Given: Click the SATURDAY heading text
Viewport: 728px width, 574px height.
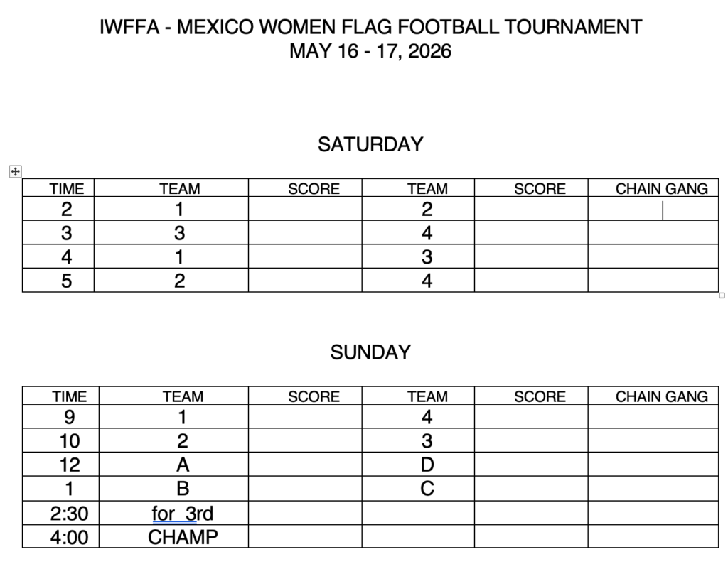Looking at the screenshot, I should coord(370,144).
